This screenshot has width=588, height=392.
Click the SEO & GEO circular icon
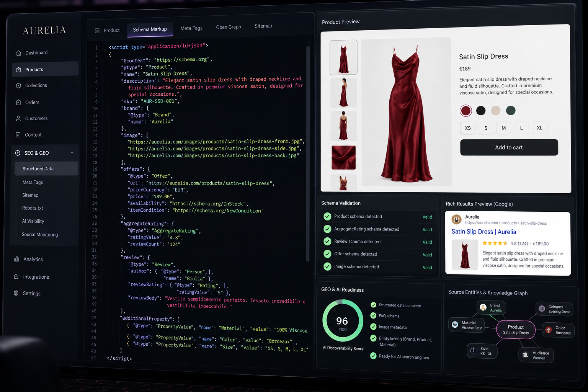click(18, 153)
